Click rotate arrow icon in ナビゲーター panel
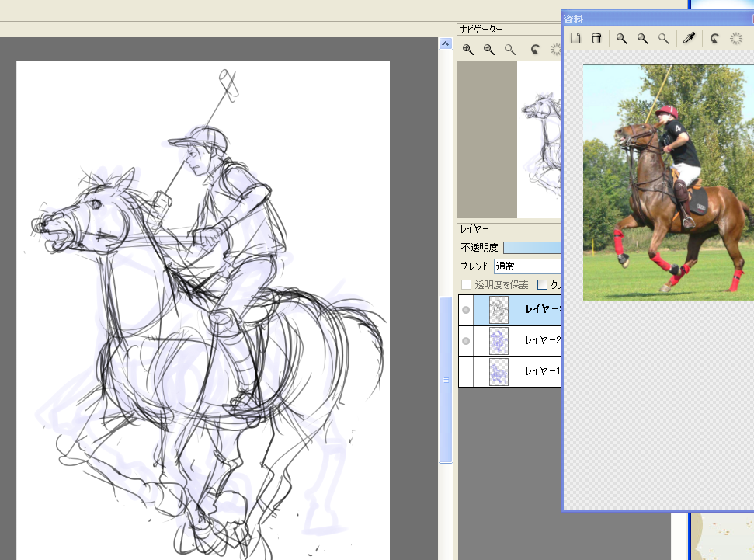Image resolution: width=754 pixels, height=560 pixels. point(535,49)
